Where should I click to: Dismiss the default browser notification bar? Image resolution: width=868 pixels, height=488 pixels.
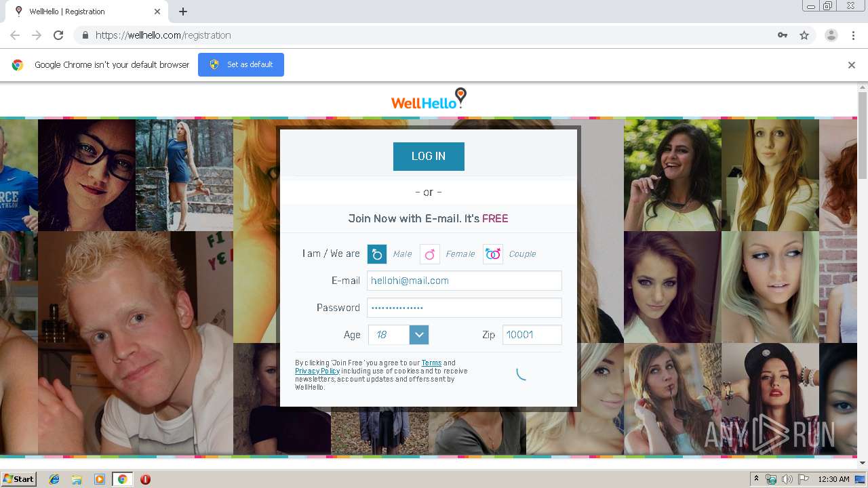852,65
